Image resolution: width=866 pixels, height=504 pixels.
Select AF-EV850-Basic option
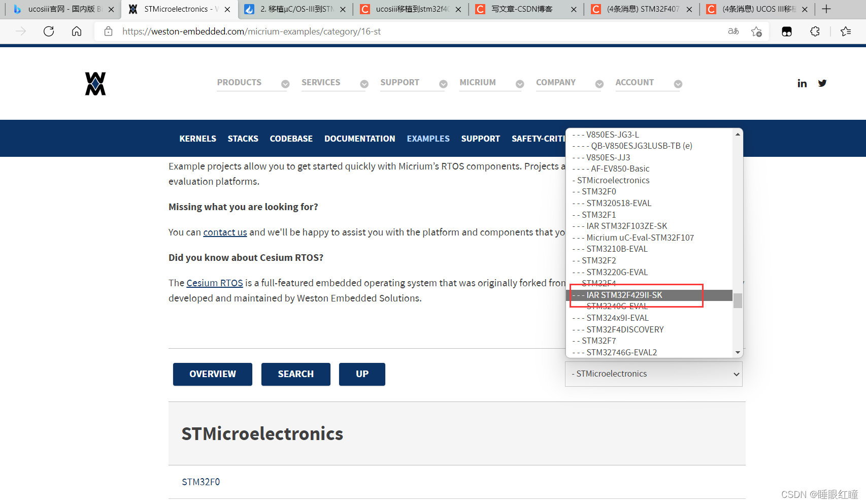pos(649,169)
